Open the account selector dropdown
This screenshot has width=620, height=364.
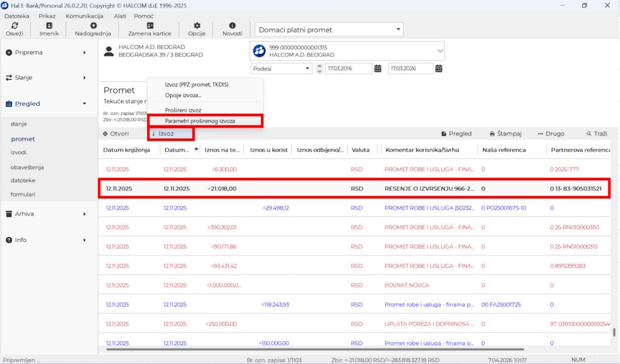pyautogui.click(x=440, y=51)
